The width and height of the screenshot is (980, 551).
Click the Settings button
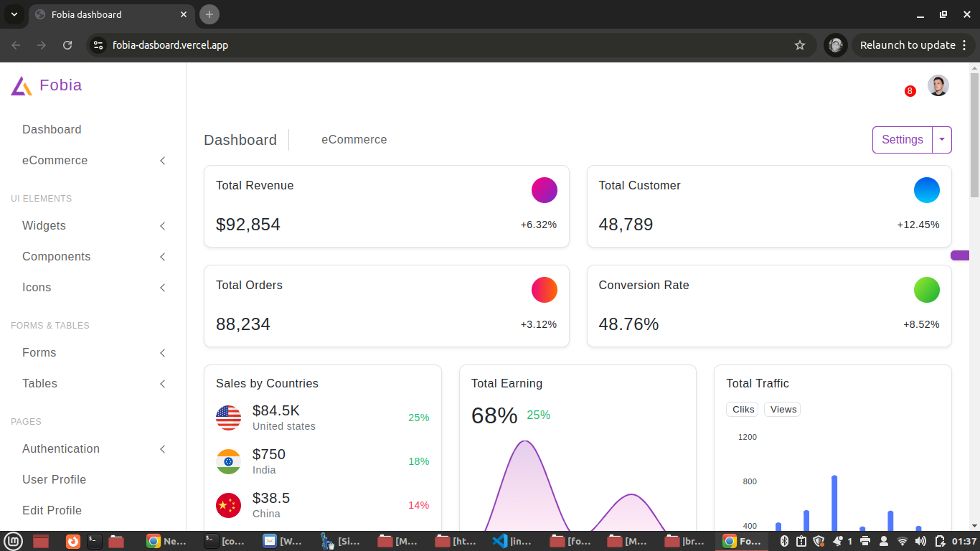902,140
